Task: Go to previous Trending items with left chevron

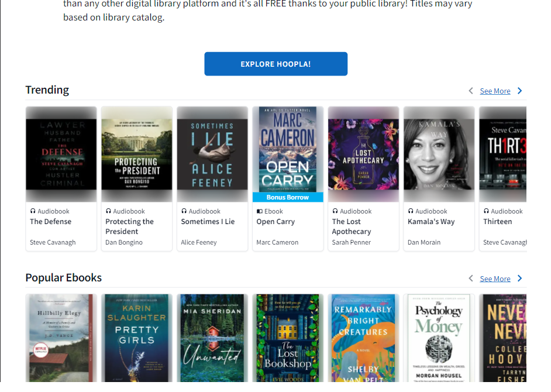Action: tap(471, 91)
